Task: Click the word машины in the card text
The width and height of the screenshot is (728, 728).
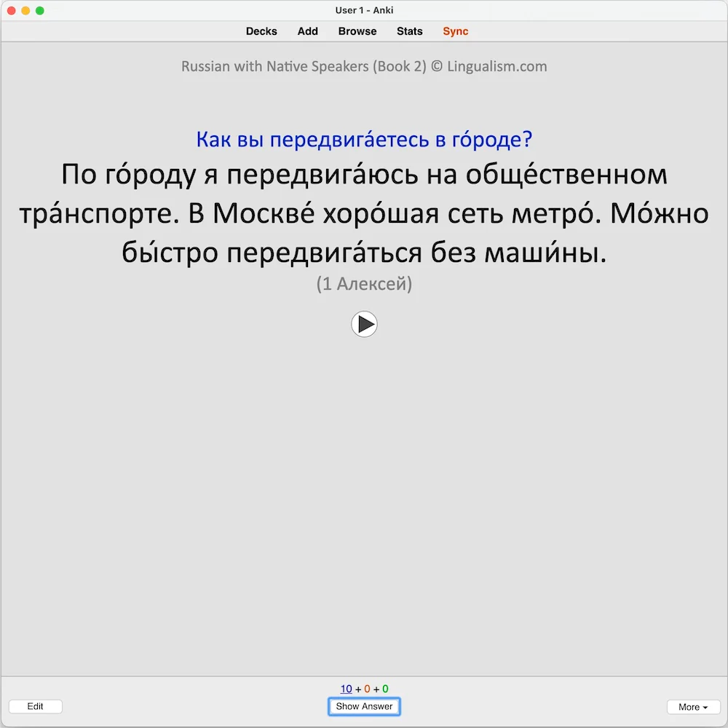Action: [x=542, y=253]
